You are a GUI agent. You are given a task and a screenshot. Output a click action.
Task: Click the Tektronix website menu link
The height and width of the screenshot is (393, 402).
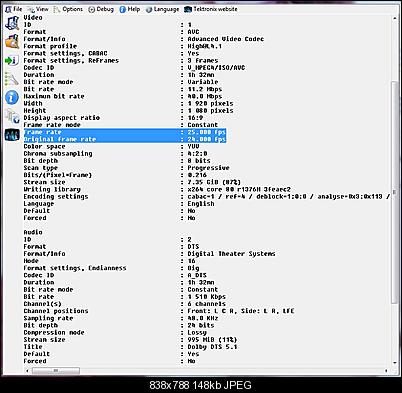pyautogui.click(x=211, y=9)
